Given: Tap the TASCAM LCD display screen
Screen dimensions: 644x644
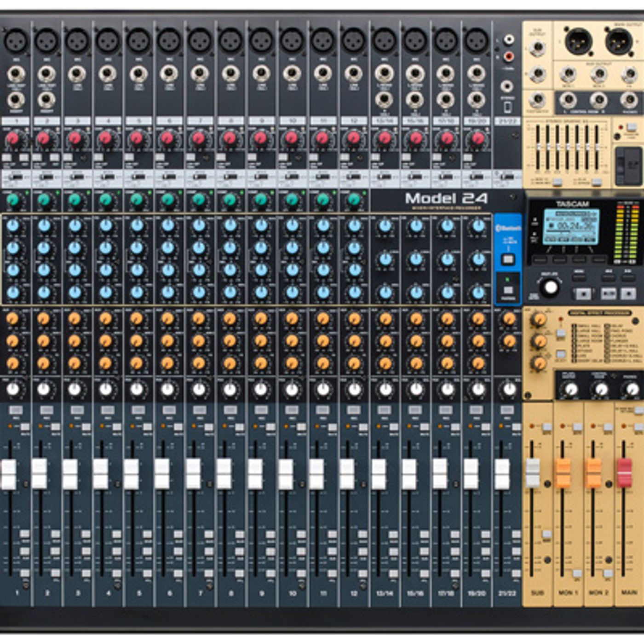Looking at the screenshot, I should pyautogui.click(x=571, y=226).
